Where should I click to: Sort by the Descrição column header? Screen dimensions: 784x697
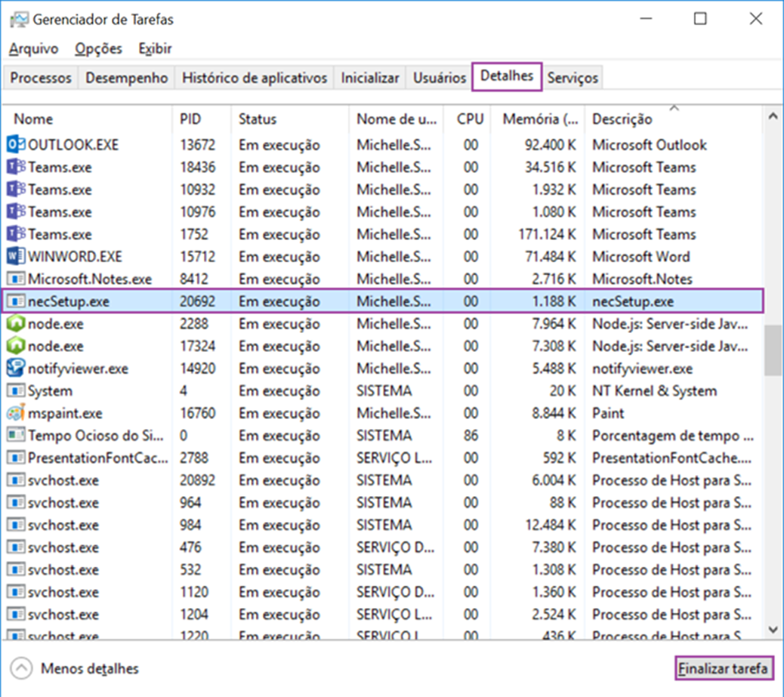point(673,119)
